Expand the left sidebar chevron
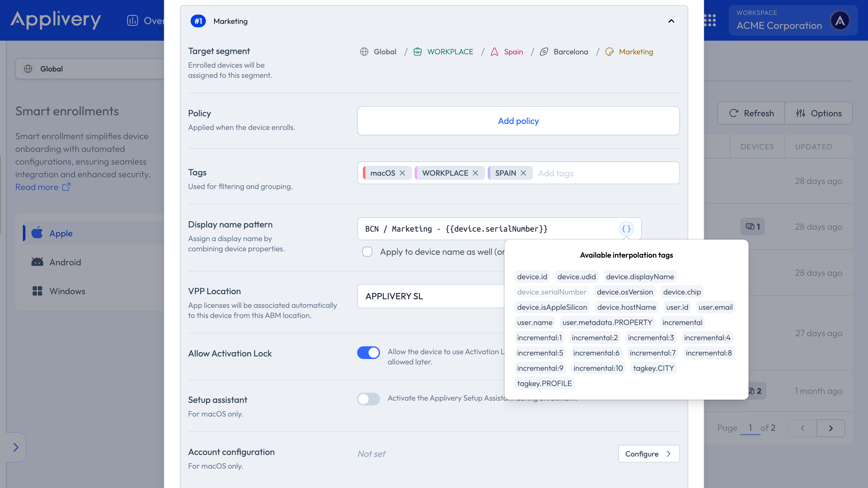This screenshot has height=488, width=868. tap(16, 447)
